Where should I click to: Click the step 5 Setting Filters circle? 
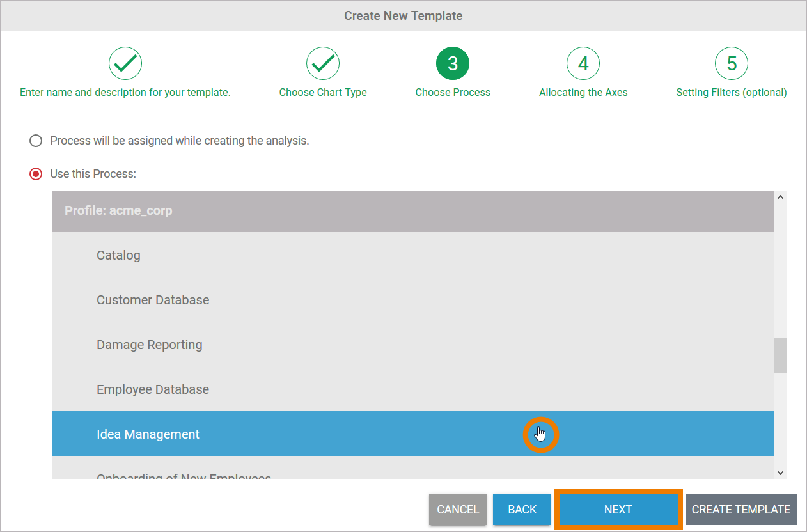coord(732,63)
